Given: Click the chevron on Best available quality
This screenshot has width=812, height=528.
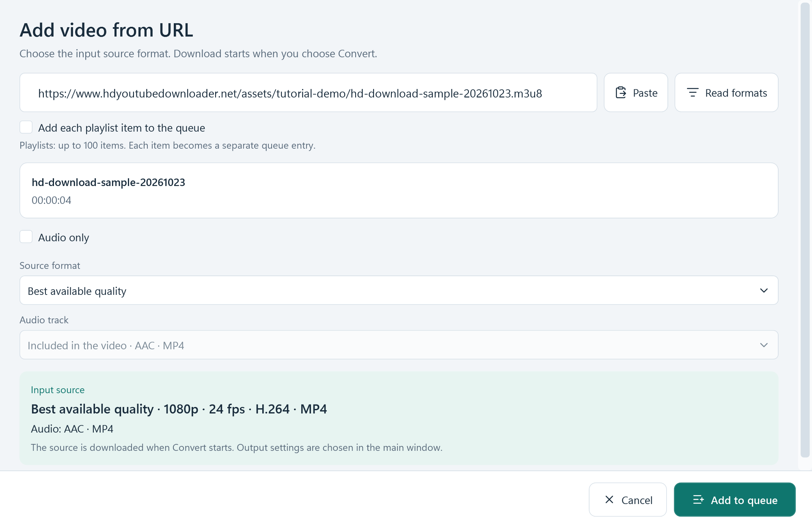Looking at the screenshot, I should tap(764, 290).
